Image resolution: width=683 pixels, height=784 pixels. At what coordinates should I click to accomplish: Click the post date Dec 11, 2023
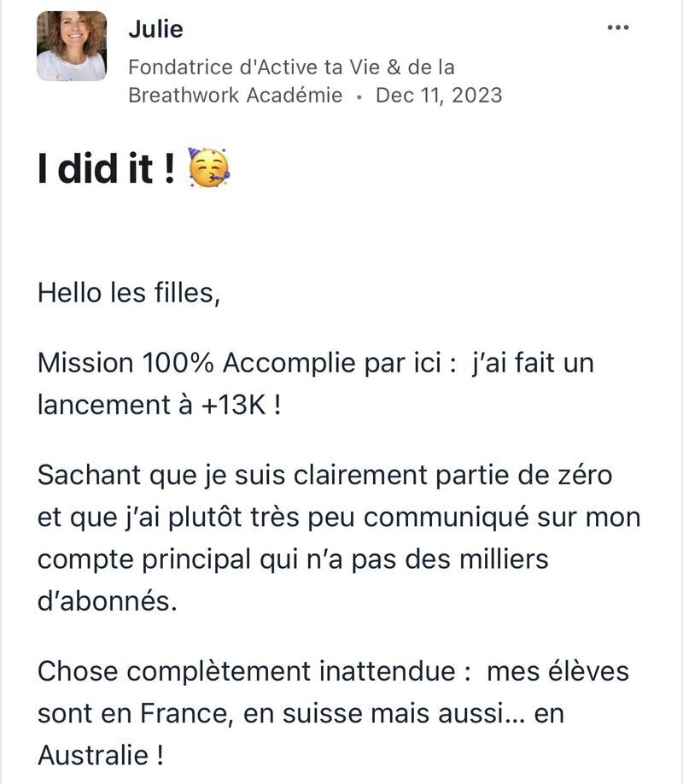(x=439, y=95)
